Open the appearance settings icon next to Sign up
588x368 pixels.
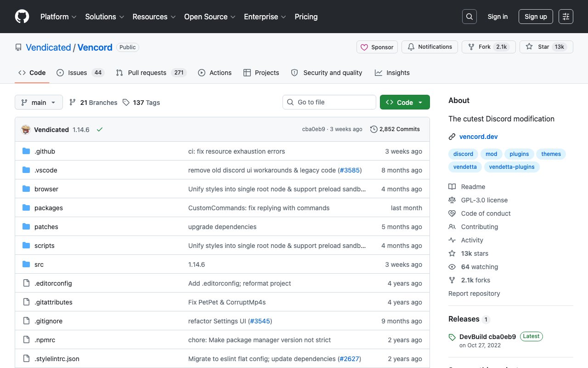pos(566,17)
